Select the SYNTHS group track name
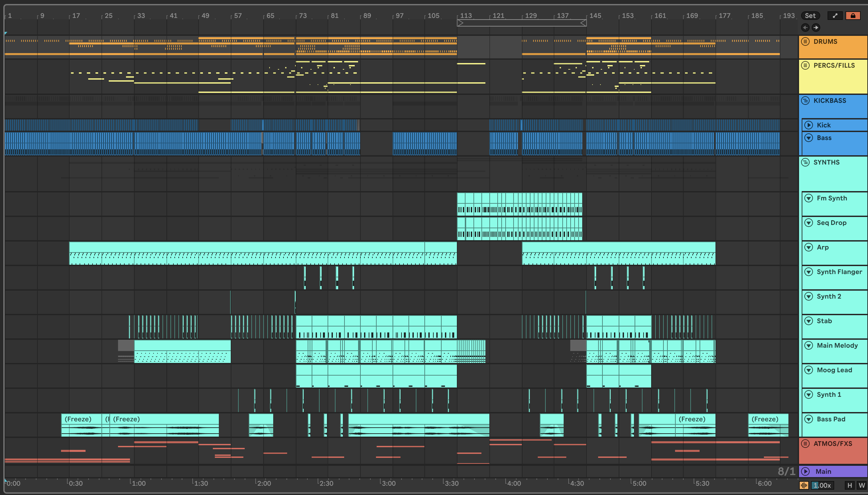This screenshot has height=495, width=868. pyautogui.click(x=826, y=162)
